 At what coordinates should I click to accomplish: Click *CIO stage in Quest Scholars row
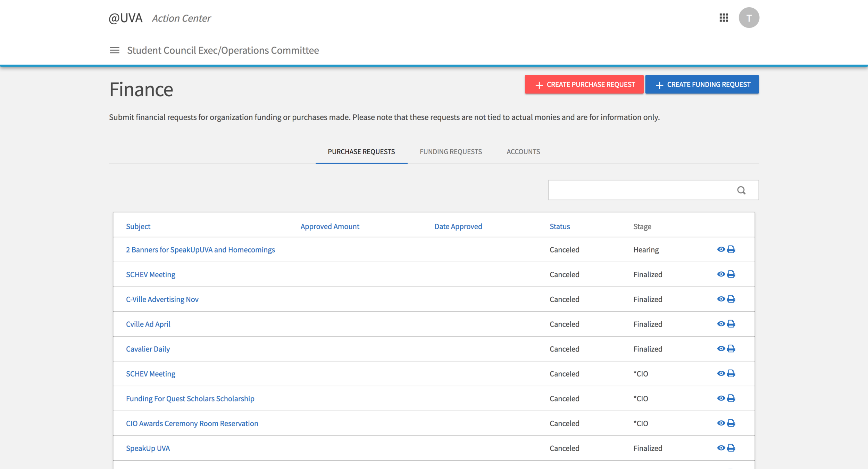tap(641, 398)
